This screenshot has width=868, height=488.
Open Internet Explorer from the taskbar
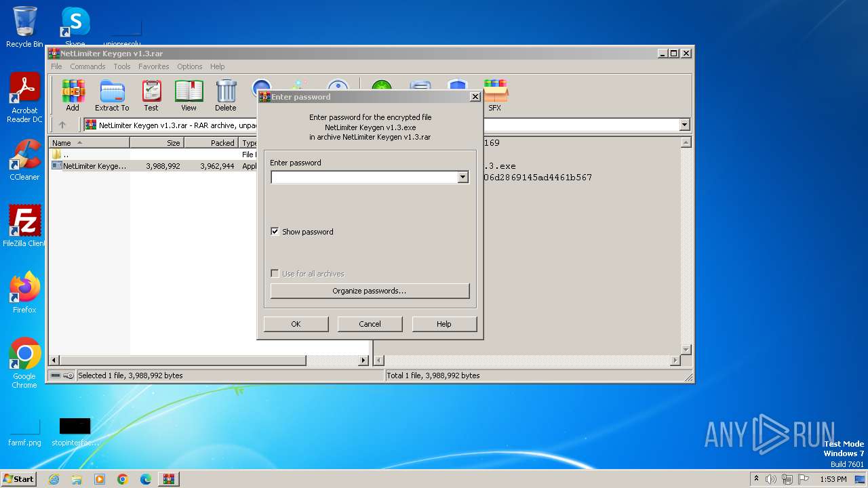[54, 479]
